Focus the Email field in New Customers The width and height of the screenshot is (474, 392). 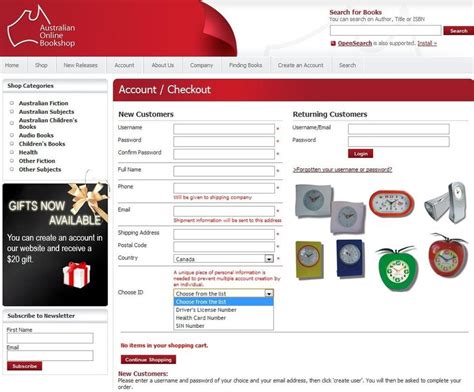(x=224, y=211)
